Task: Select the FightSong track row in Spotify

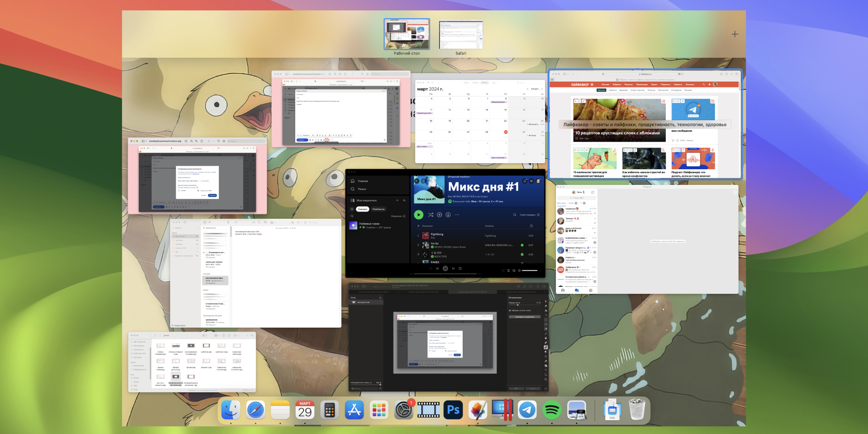Action: [477, 236]
